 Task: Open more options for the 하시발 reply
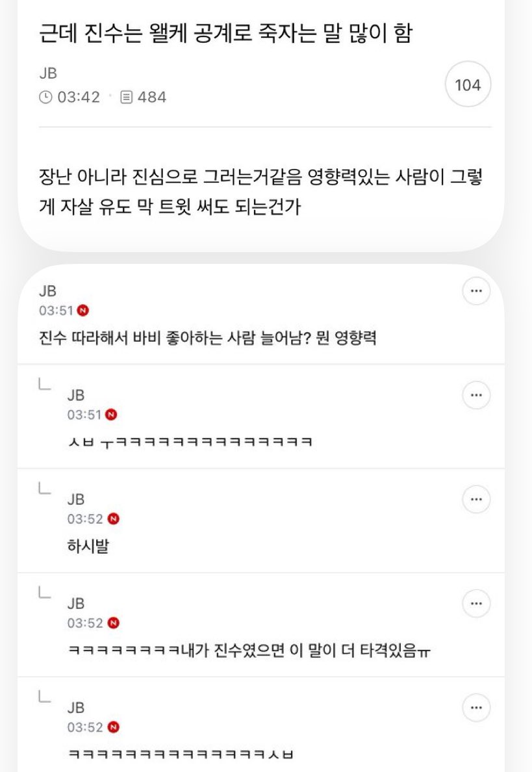(476, 499)
